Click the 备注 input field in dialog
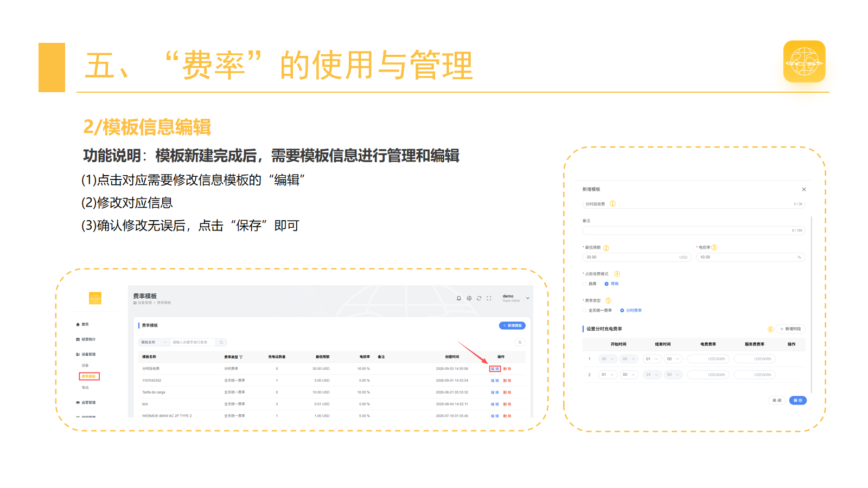This screenshot has height=488, width=868. 693,230
